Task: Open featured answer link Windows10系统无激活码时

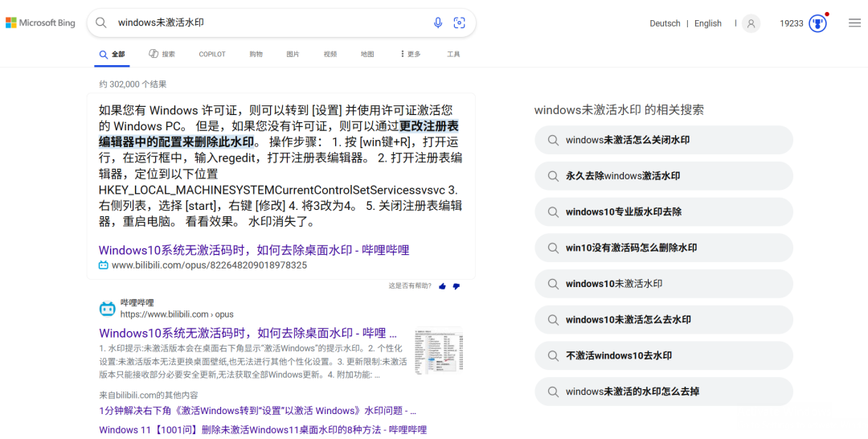Action: click(253, 250)
